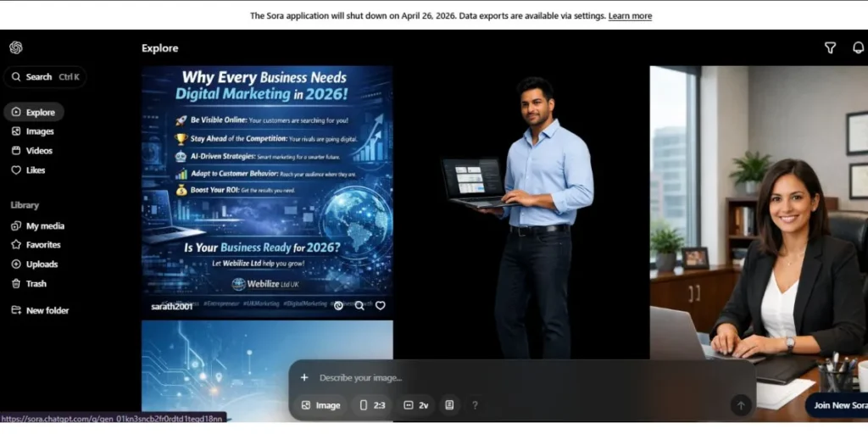This screenshot has height=434, width=868.
Task: Open the 2v variations dropdown
Action: (x=415, y=405)
